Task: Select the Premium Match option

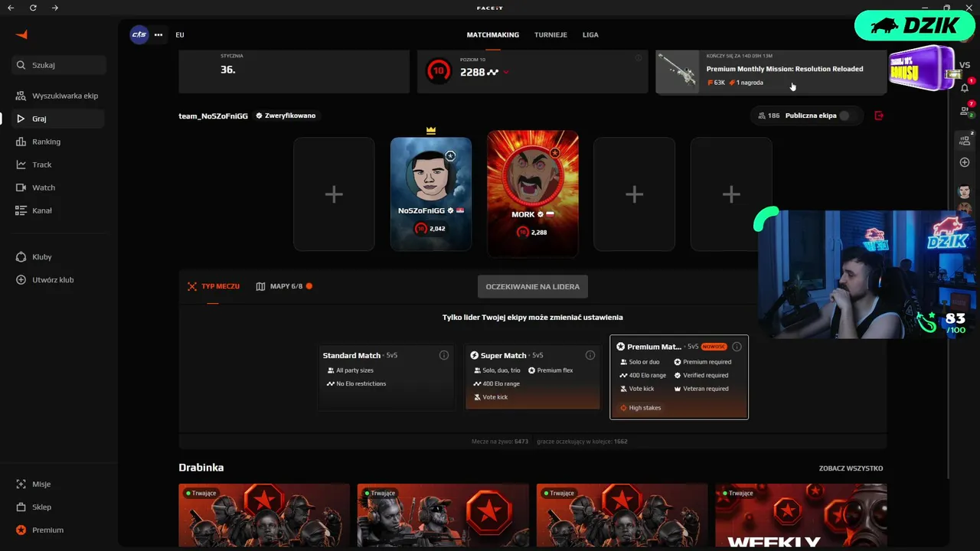Action: 679,377
